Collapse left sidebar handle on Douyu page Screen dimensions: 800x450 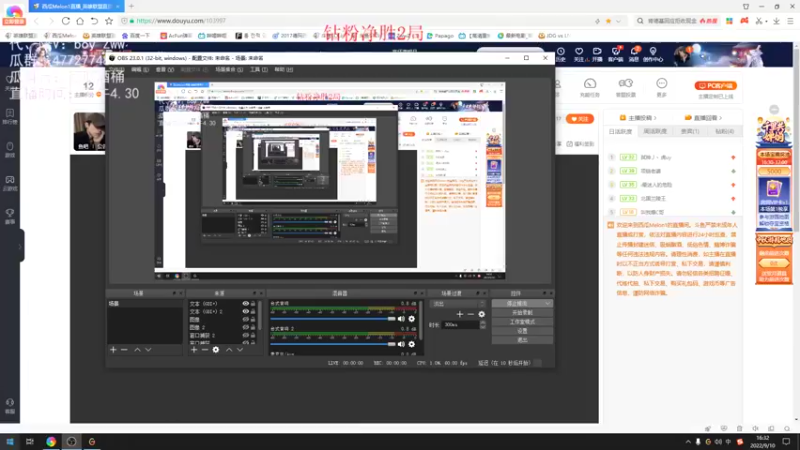click(x=20, y=246)
